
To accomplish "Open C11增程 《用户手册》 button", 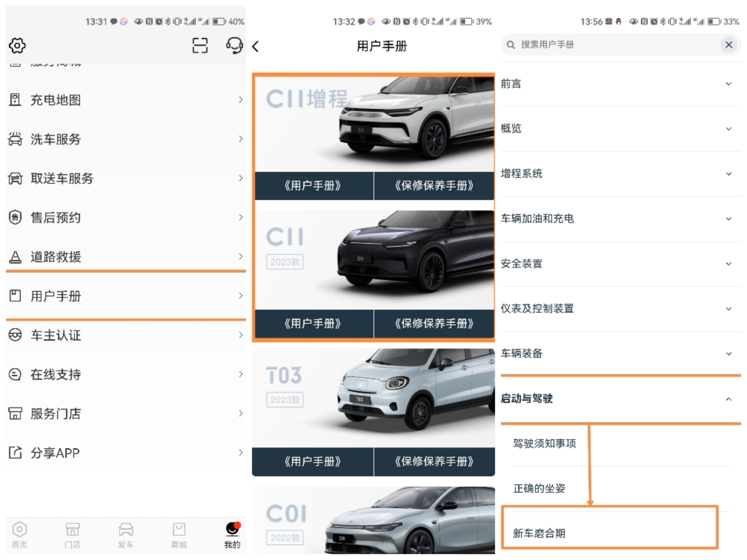I will tap(313, 186).
